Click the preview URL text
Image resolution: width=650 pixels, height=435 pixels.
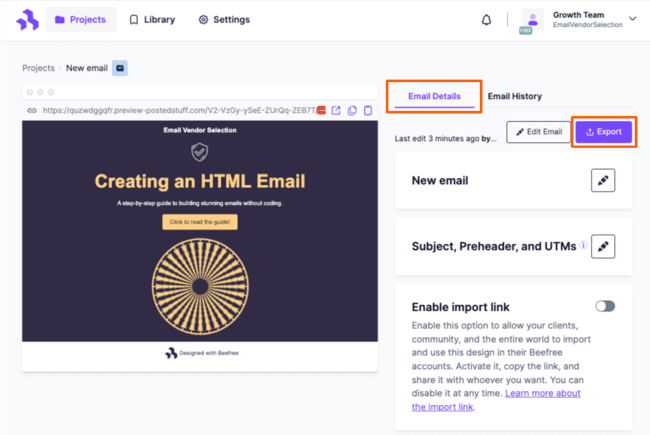click(x=179, y=110)
